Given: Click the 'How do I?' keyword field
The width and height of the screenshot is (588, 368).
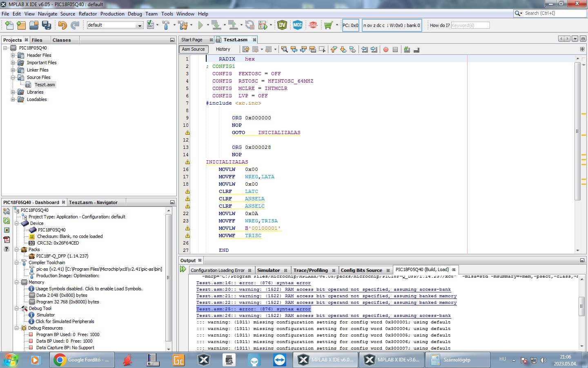Looking at the screenshot, I should [x=470, y=25].
